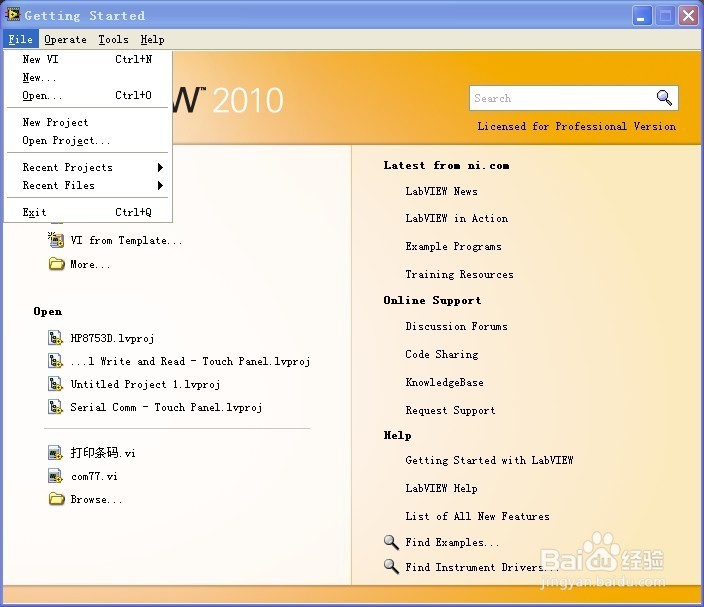
Task: Open the Operate menu
Action: pyautogui.click(x=66, y=40)
